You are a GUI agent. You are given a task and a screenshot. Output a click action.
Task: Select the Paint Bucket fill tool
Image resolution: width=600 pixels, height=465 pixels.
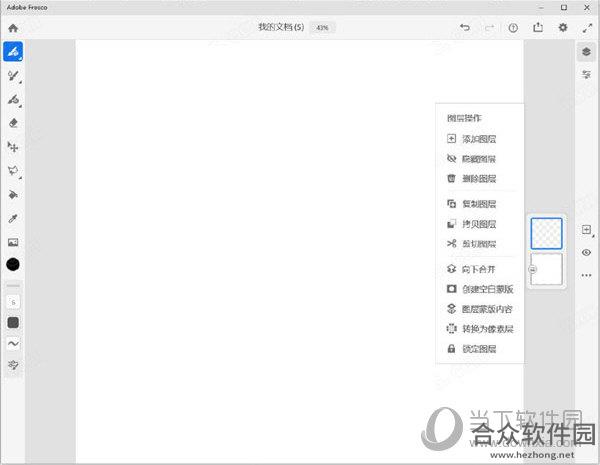click(x=13, y=195)
